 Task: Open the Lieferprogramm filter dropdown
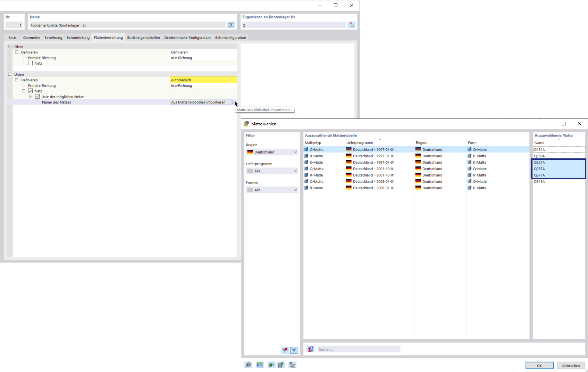point(272,171)
